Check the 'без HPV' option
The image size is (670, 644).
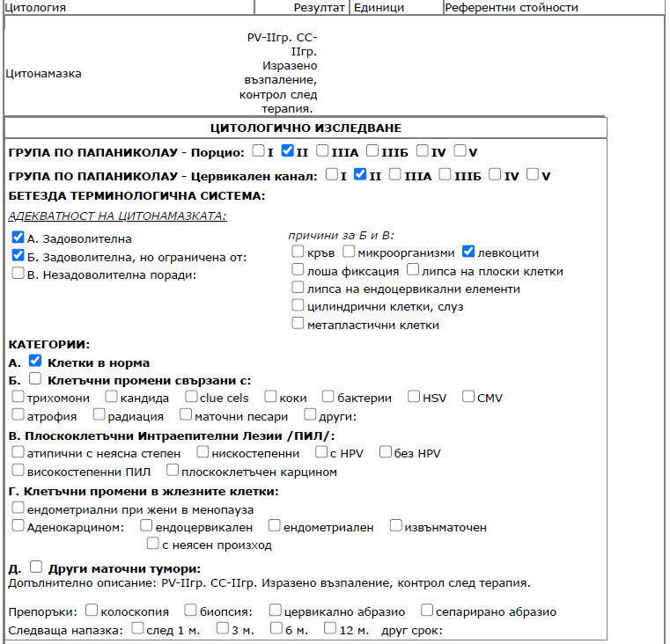click(386, 452)
